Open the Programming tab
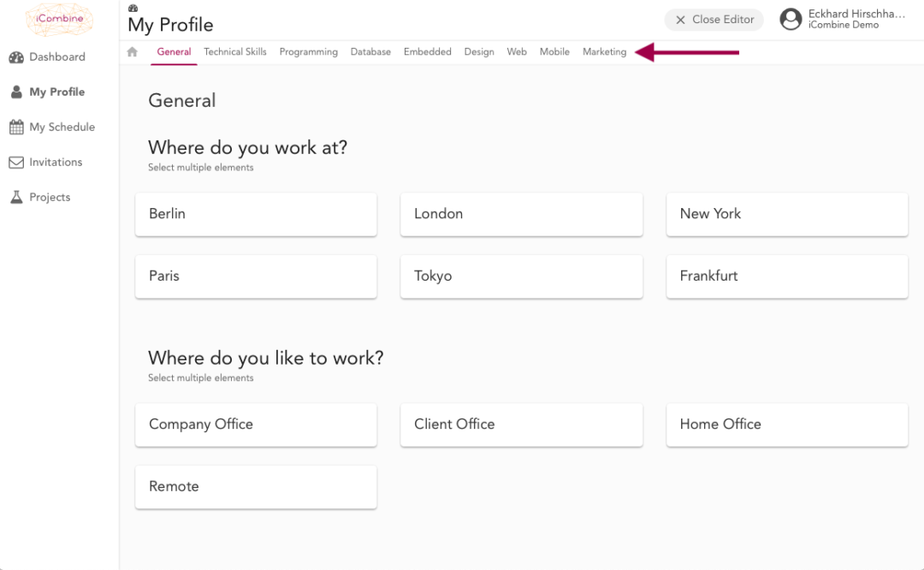The image size is (924, 570). tap(308, 51)
